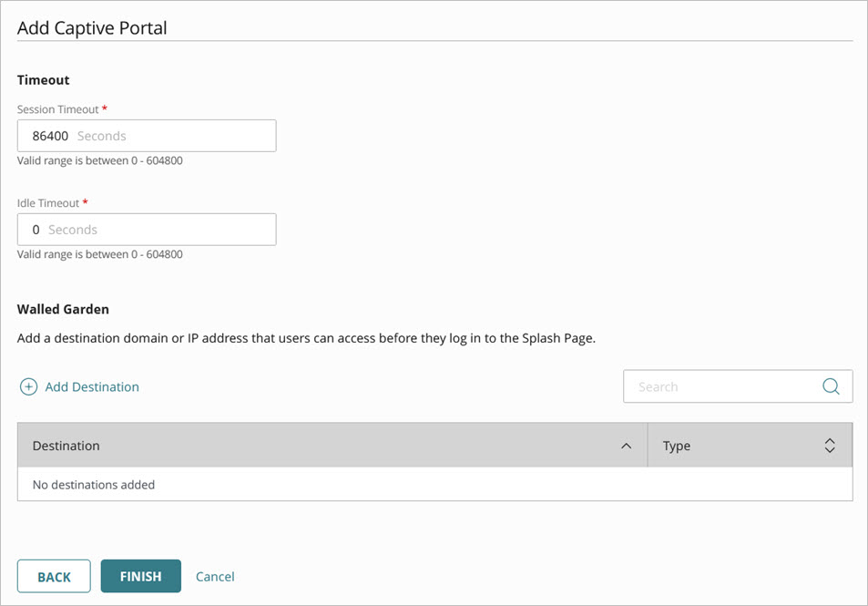This screenshot has height=606, width=868.
Task: Click inside the Idle Timeout field
Action: 146,229
